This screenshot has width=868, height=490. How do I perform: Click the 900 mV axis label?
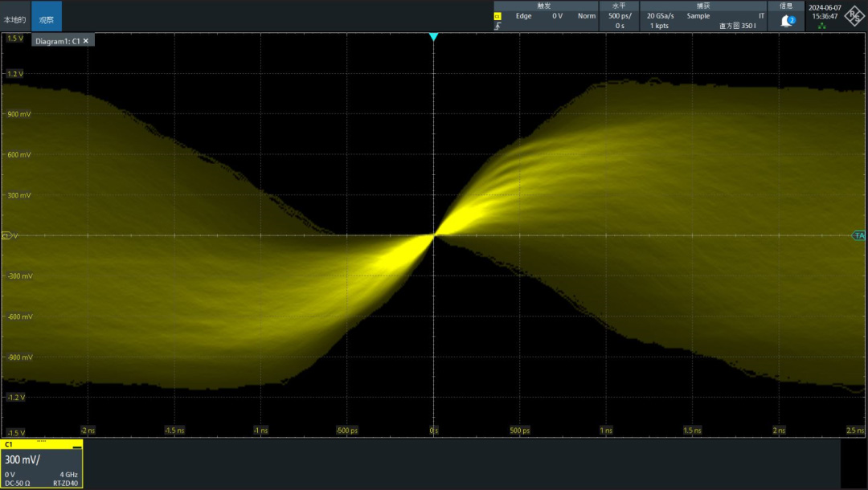[x=18, y=114]
